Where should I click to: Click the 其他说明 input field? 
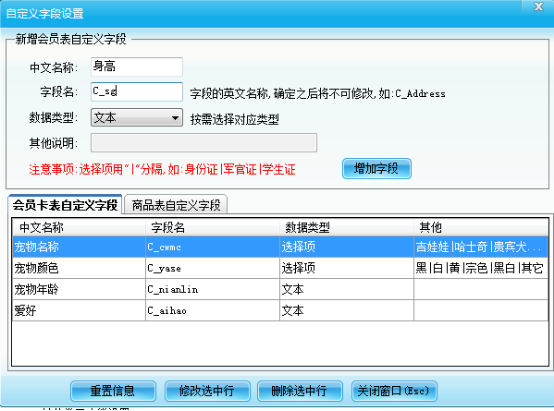pos(204,143)
